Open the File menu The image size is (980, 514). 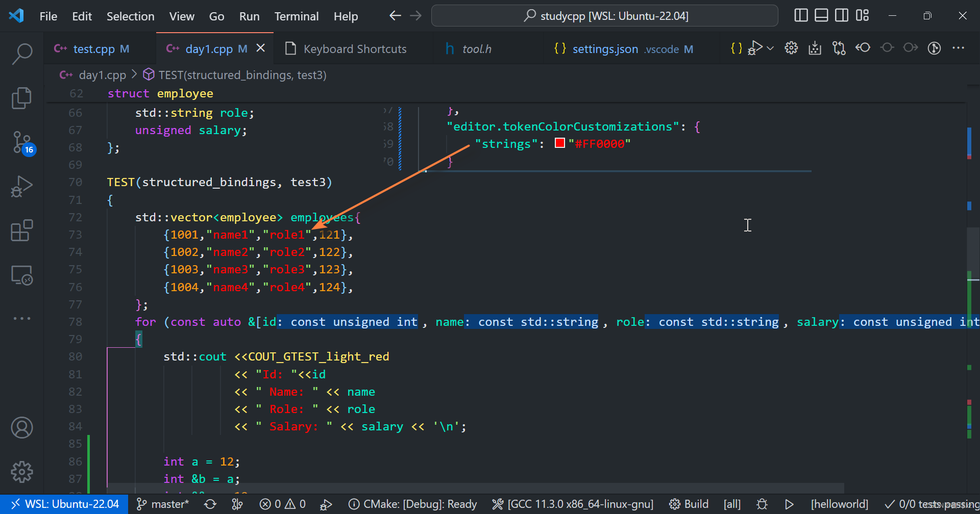pos(48,16)
